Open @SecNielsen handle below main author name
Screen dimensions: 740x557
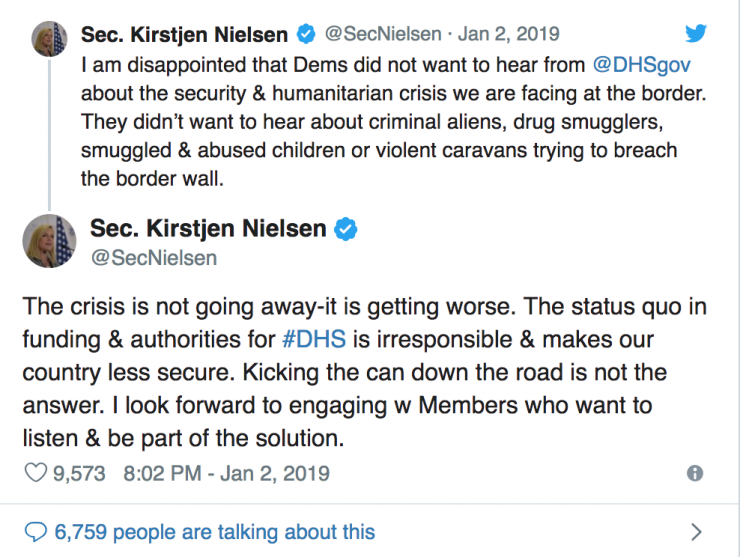coord(154,258)
